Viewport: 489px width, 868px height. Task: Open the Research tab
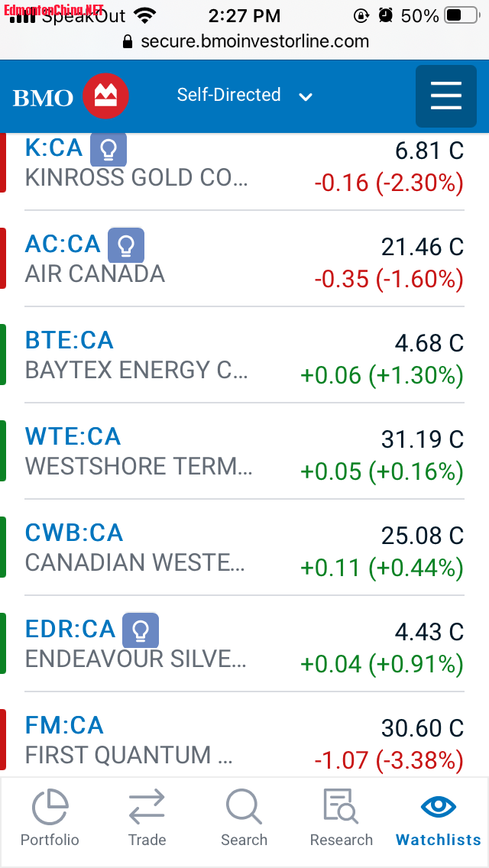pyautogui.click(x=341, y=818)
